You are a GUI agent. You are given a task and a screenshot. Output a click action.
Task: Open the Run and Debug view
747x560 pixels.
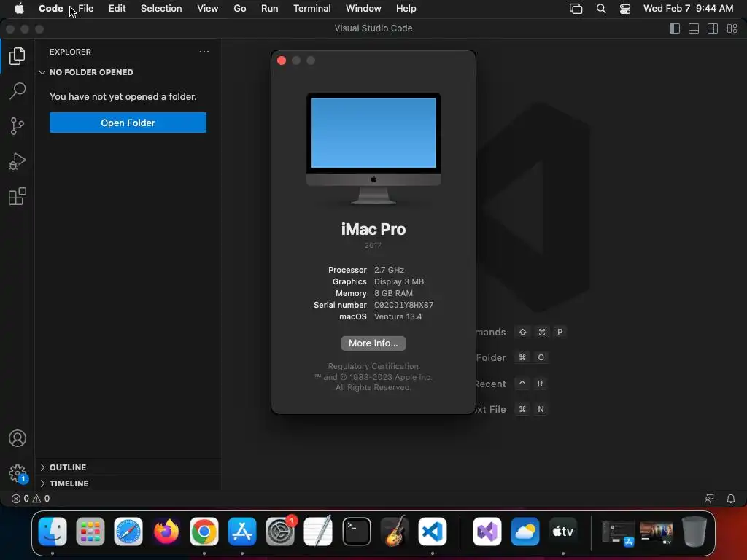[x=18, y=161]
